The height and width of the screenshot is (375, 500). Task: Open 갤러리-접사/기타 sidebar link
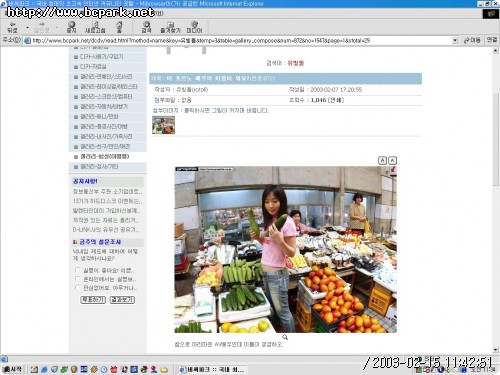[x=99, y=166]
